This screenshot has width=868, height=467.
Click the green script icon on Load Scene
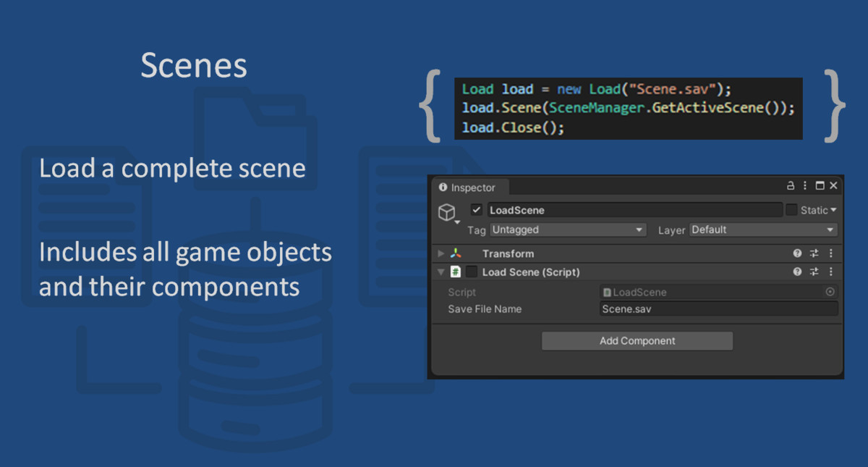pyautogui.click(x=456, y=271)
